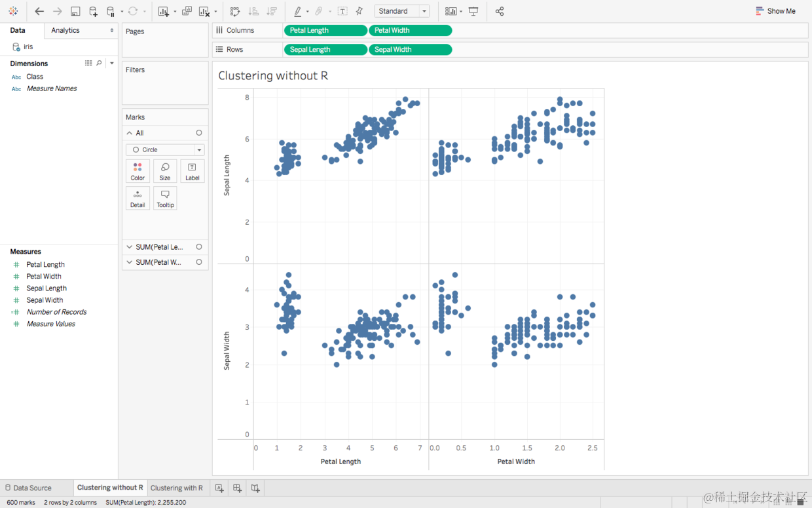Sort ascending toolbar icon
The width and height of the screenshot is (812, 508).
coord(254,11)
